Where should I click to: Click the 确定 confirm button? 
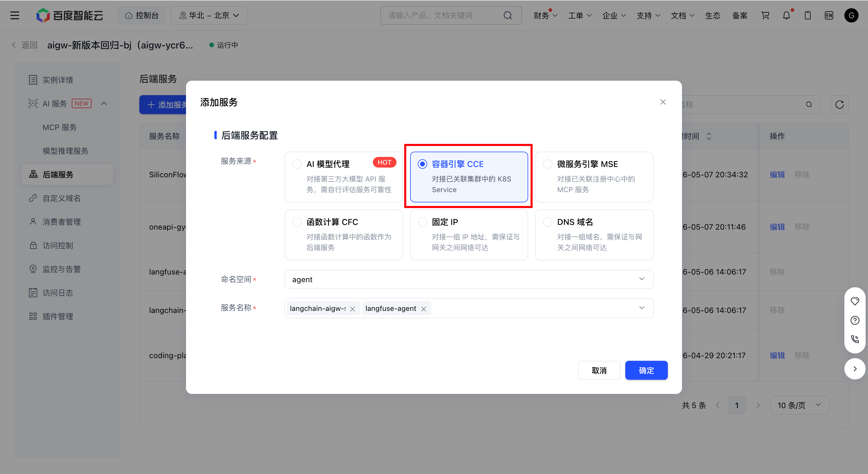646,370
